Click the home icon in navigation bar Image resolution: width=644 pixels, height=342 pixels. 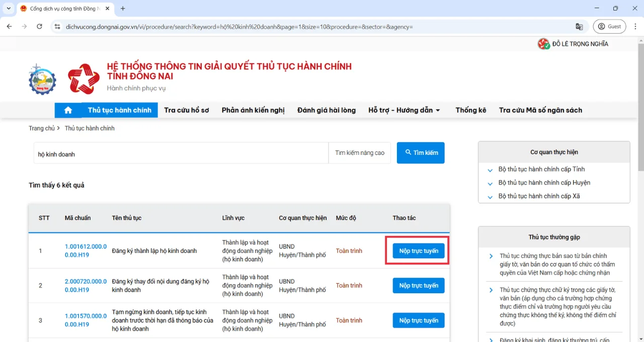(x=68, y=110)
